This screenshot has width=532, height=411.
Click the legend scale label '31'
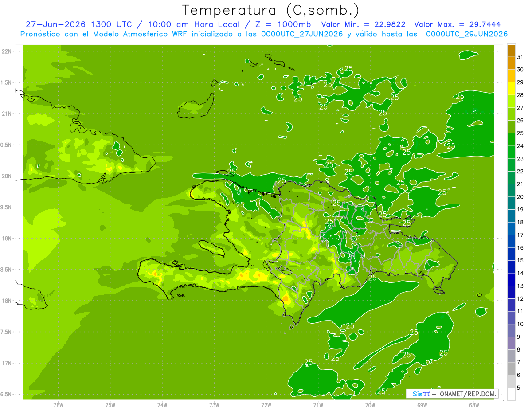point(520,57)
